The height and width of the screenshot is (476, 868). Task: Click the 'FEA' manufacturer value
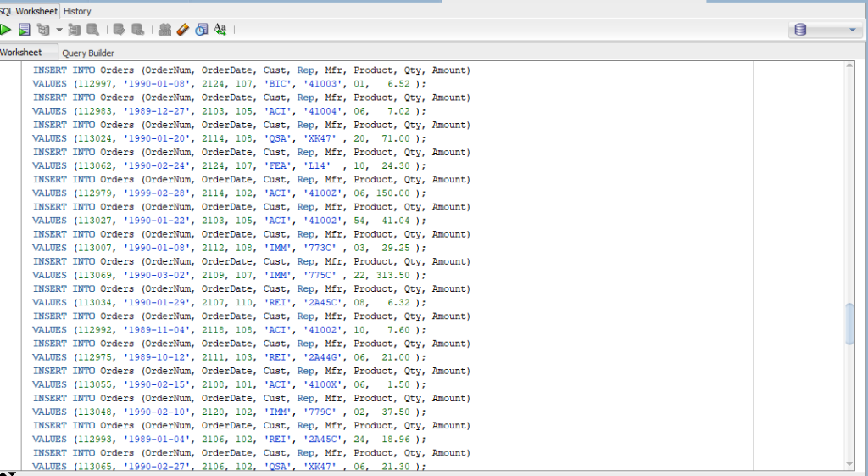[x=277, y=166]
